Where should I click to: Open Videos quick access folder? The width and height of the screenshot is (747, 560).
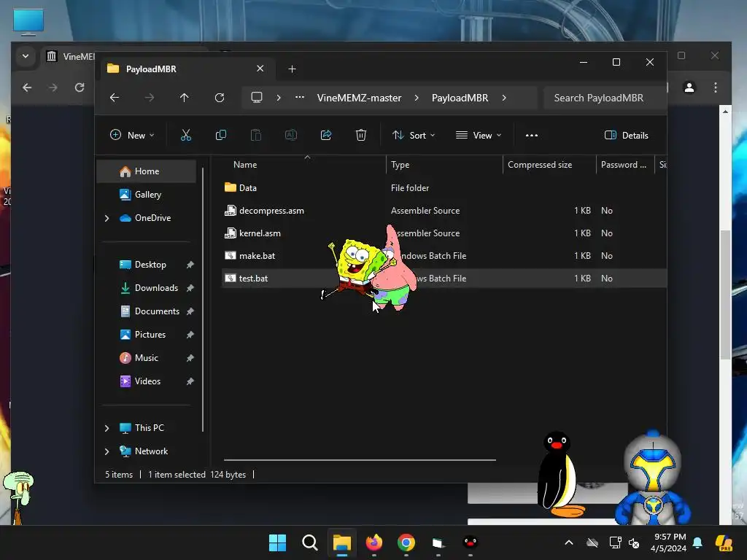(146, 381)
